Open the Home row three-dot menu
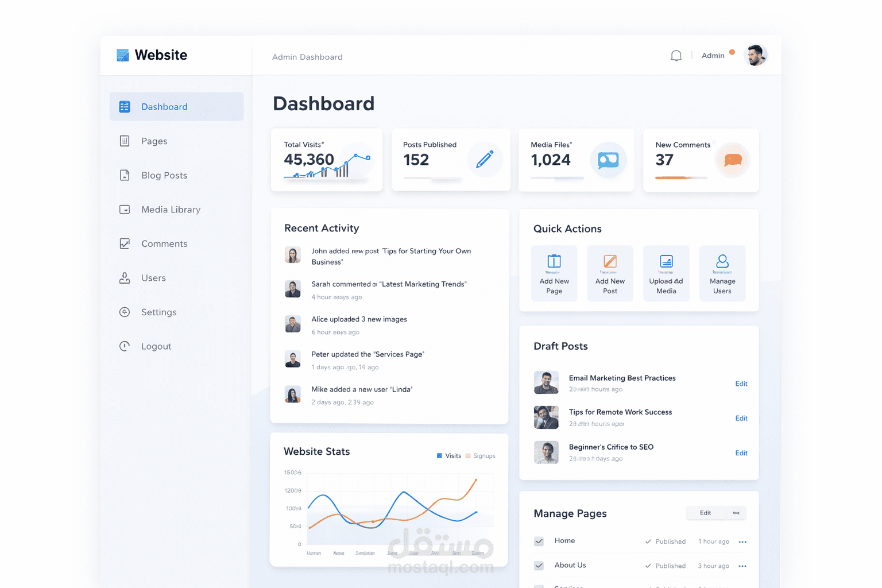 (x=742, y=542)
